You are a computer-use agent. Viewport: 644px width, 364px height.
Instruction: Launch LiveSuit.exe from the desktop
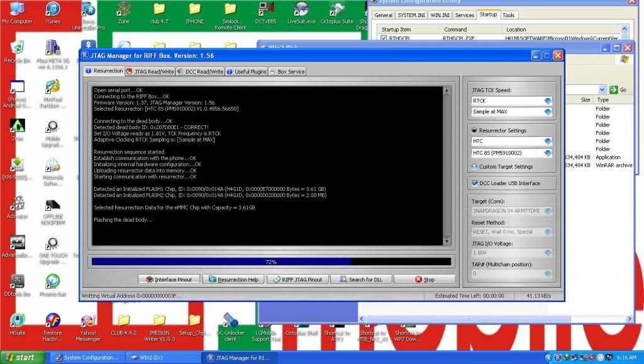301,13
